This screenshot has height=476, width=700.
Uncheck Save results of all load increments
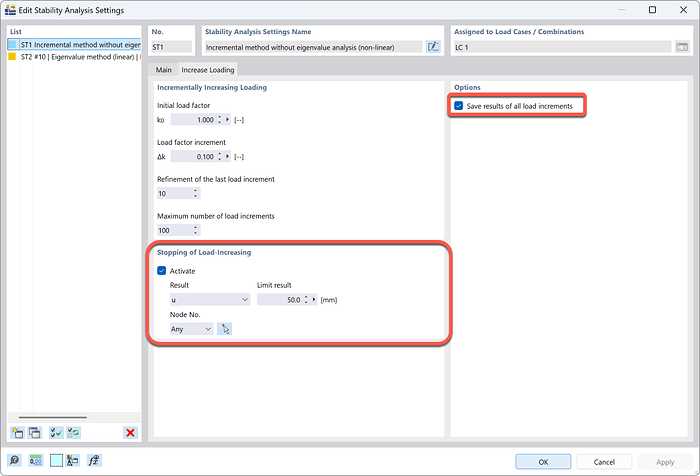tap(459, 105)
